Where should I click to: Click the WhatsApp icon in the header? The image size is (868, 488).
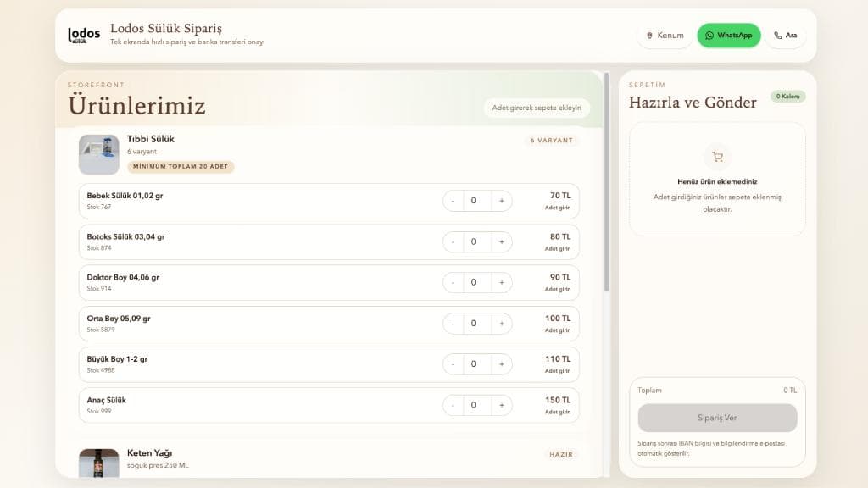(710, 36)
